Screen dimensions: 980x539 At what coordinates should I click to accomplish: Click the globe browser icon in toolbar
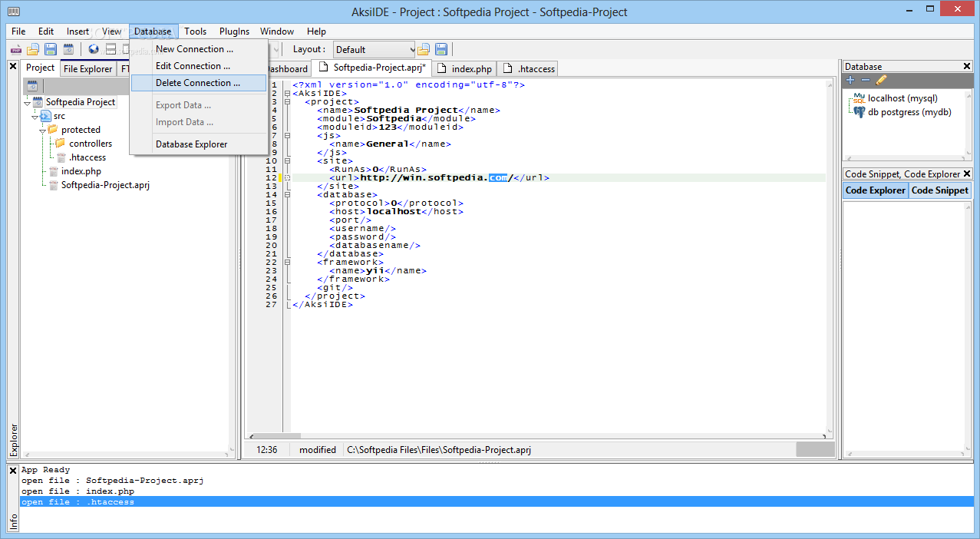tap(94, 49)
